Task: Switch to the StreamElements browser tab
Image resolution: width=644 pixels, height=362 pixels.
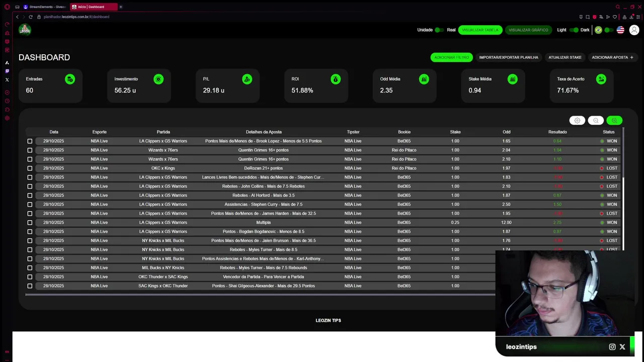Action: tap(44, 7)
